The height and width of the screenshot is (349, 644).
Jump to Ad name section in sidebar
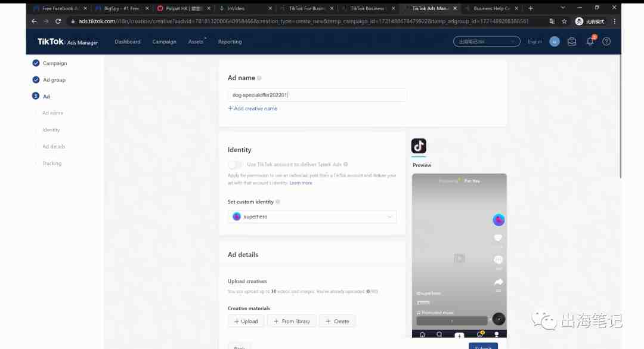[x=52, y=113]
